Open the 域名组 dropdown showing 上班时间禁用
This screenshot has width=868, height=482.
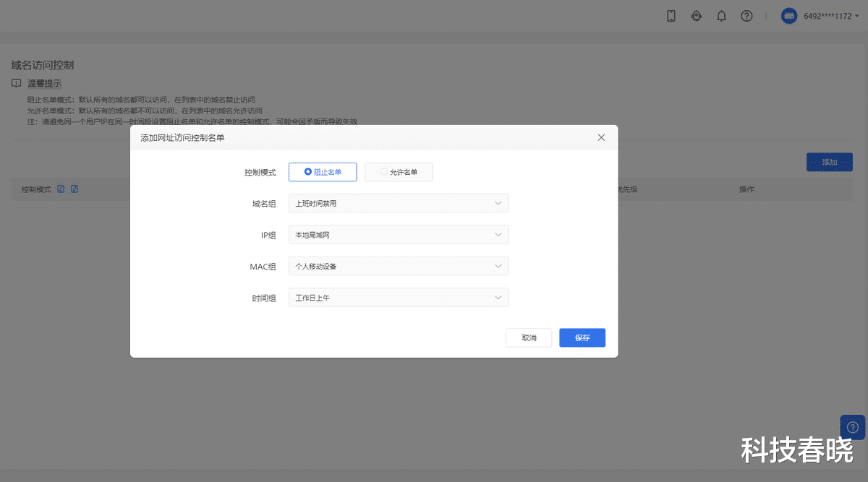(399, 204)
